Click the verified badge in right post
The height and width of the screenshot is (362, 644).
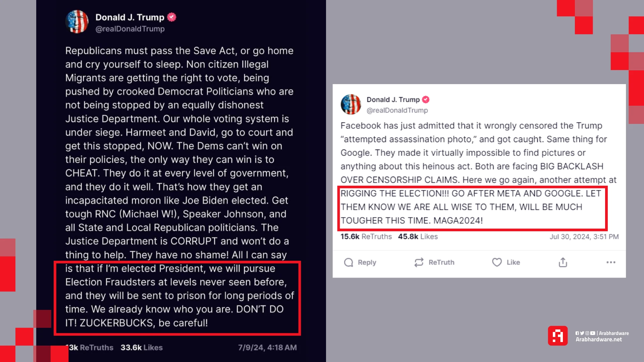click(426, 100)
